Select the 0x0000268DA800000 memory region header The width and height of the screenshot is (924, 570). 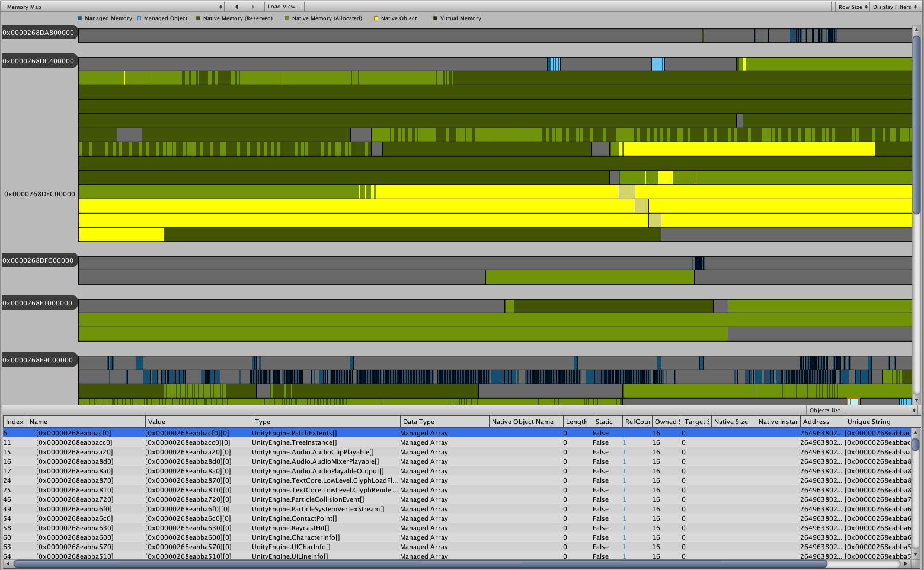click(40, 33)
